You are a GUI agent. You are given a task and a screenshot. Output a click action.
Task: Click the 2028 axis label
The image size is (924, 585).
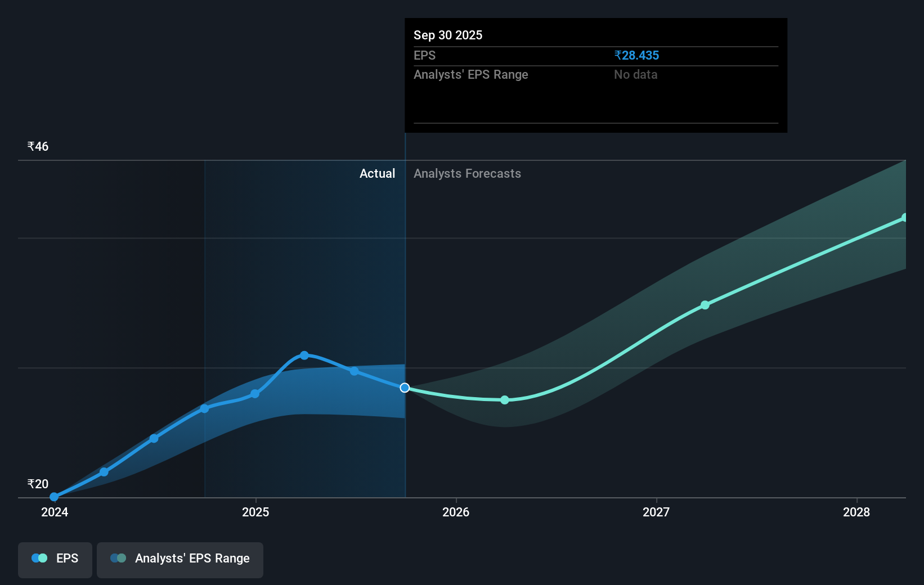coord(856,512)
